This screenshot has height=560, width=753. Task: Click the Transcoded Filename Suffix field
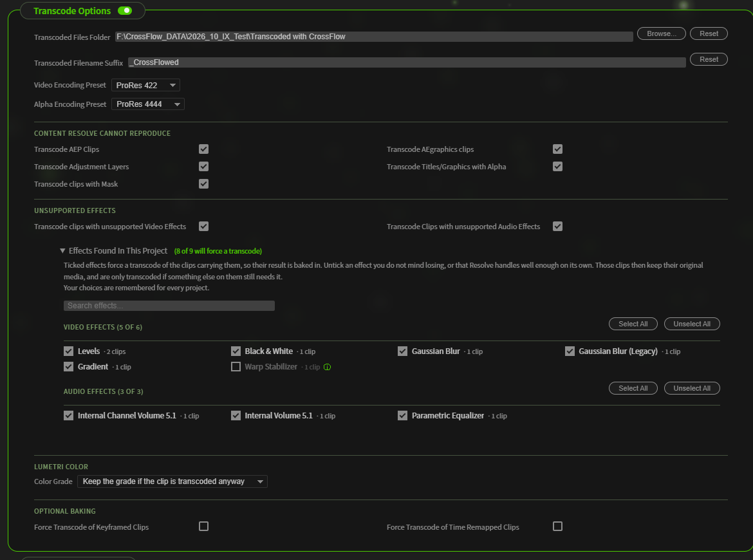(407, 62)
